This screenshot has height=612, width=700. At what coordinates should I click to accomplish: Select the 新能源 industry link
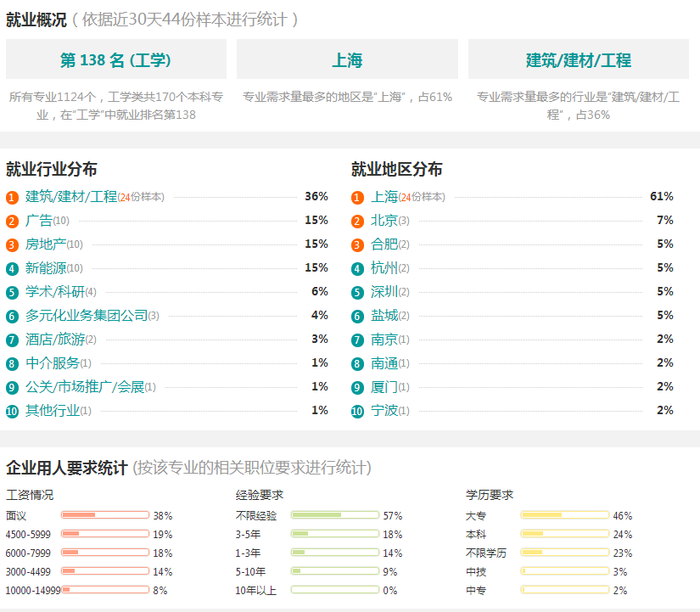[x=46, y=267]
